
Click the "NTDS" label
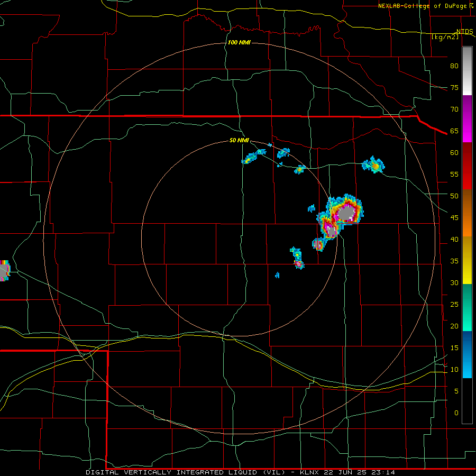click(x=465, y=32)
